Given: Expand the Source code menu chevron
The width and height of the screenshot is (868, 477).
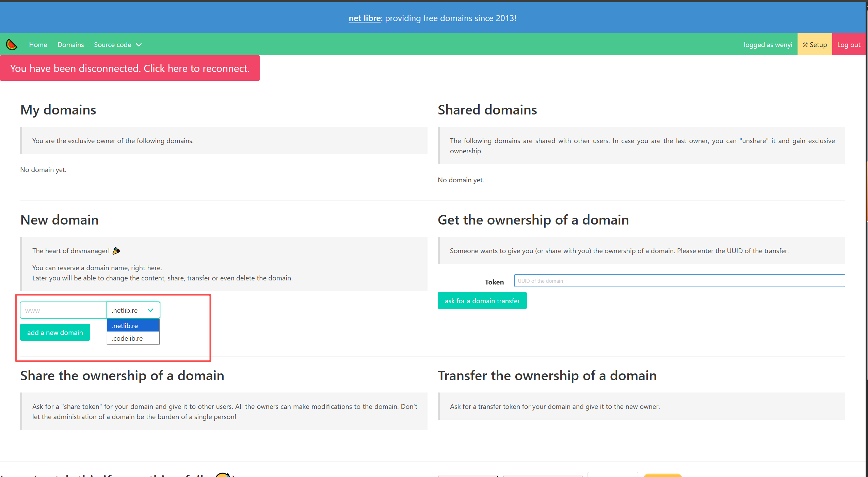Looking at the screenshot, I should 139,45.
